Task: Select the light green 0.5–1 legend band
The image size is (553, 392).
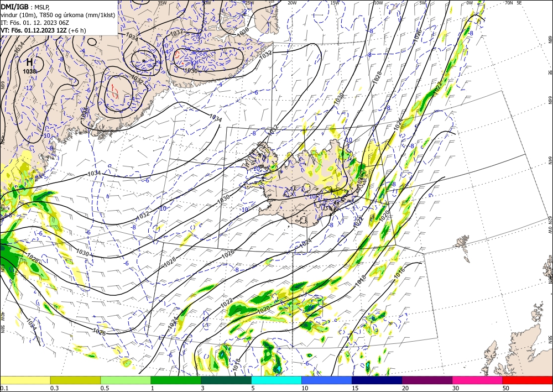Action: tap(126, 380)
